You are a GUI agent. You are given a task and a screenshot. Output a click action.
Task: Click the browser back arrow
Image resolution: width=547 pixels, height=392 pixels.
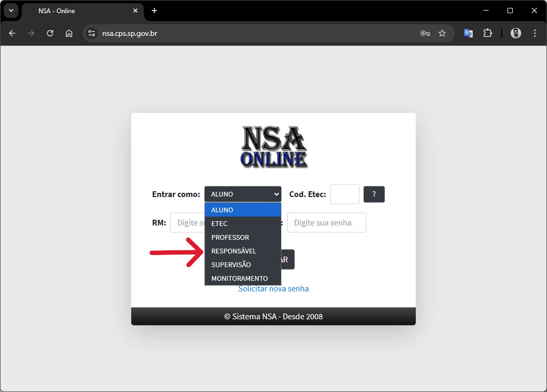[x=12, y=33]
